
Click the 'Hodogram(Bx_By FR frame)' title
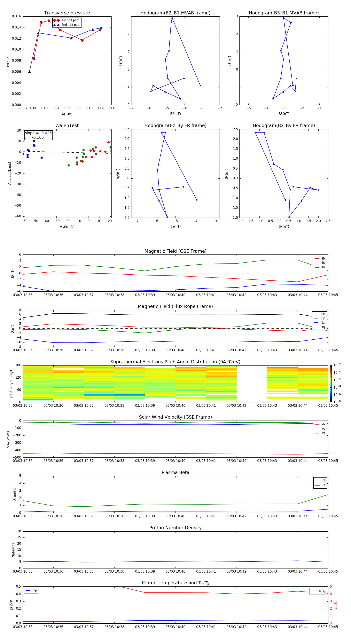pos(284,125)
